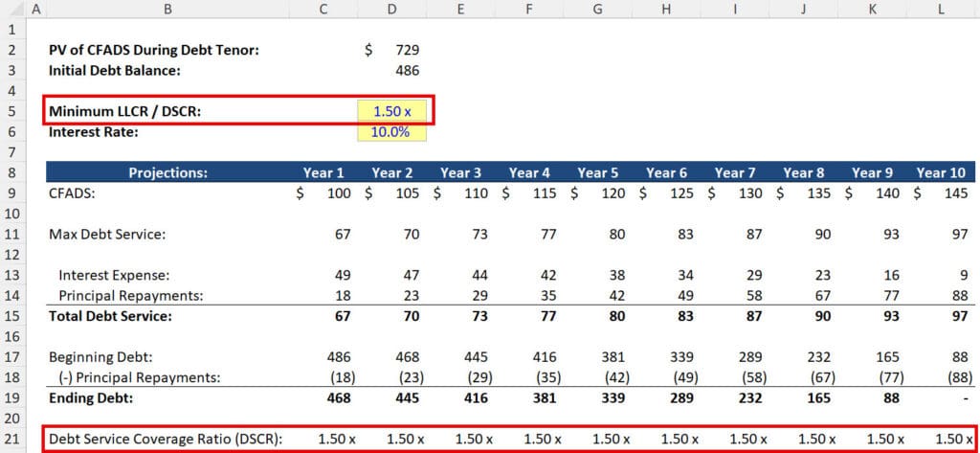Image resolution: width=980 pixels, height=453 pixels.
Task: Click the Minimum LLCR / DSCR input 1.50 x
Action: click(391, 111)
